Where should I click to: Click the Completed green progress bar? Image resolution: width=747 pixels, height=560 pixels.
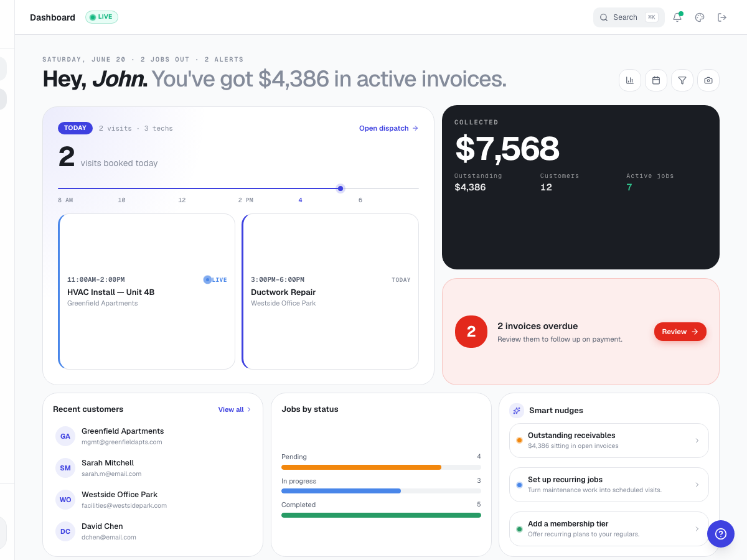pos(381,515)
